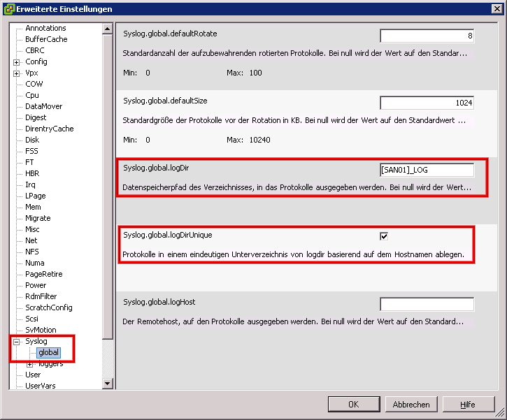Open help with the Hilfe button

(467, 405)
